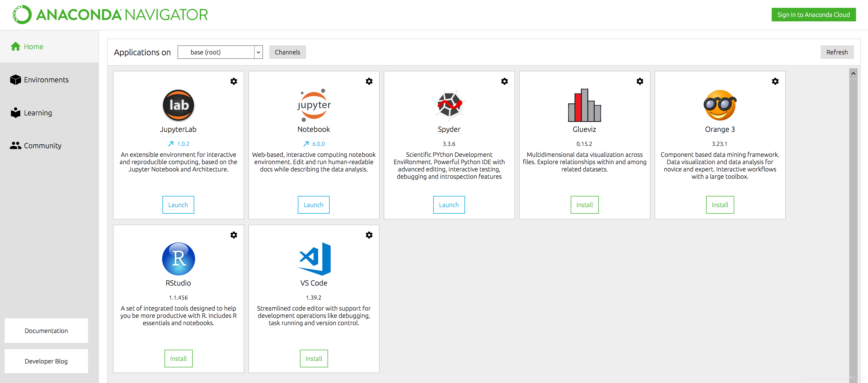Image resolution: width=868 pixels, height=383 pixels.
Task: Click the VS Code version 1.39.2 text
Action: [x=314, y=298]
